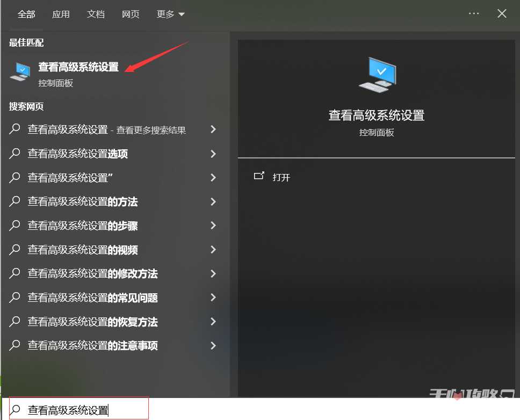Expand arrow for 的修改方法 suggestion

point(213,273)
